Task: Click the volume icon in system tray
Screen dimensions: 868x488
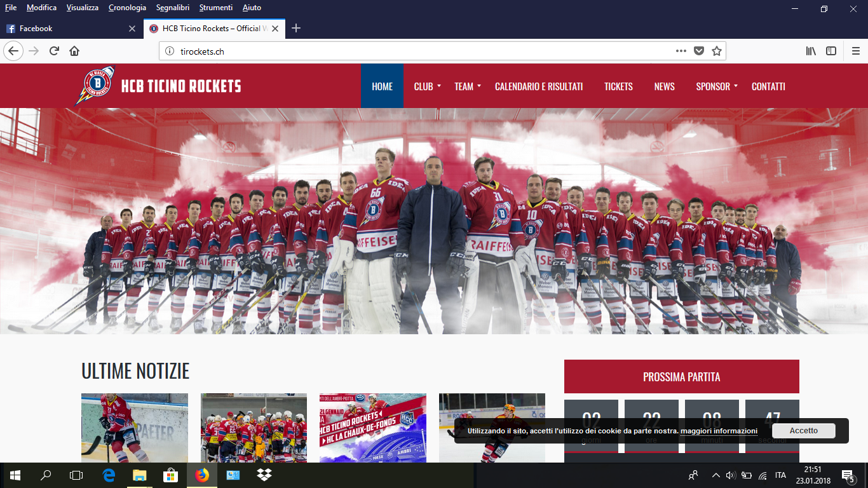Action: (731, 475)
